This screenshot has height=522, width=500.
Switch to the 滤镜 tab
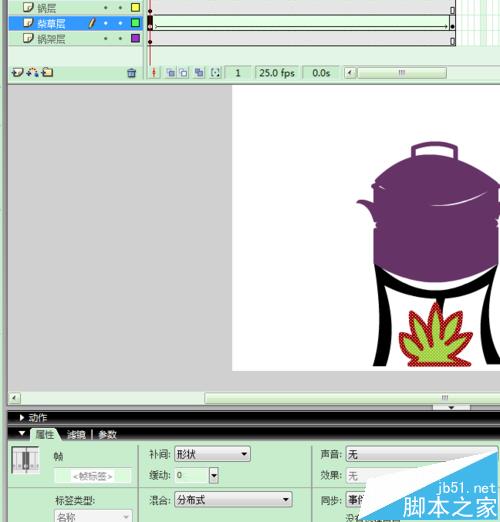coord(76,435)
